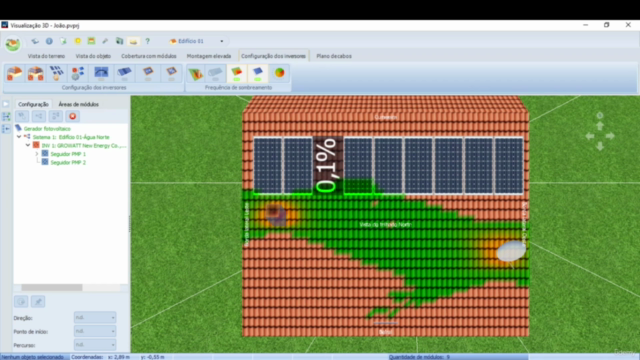This screenshot has height=360, width=640.
Task: Click the solar module showing 0,1% shading
Action: tap(327, 166)
